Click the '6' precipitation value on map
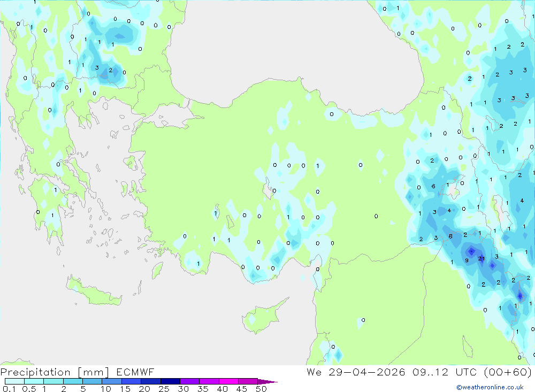 (x=433, y=186)
